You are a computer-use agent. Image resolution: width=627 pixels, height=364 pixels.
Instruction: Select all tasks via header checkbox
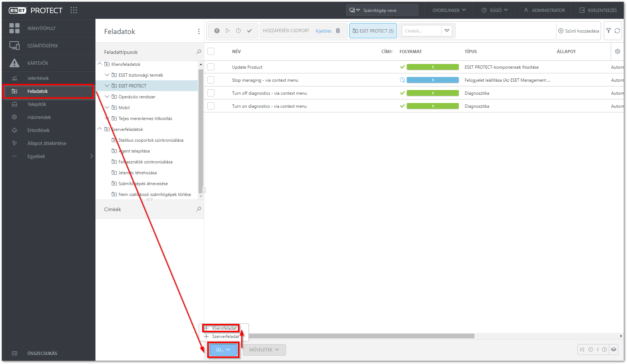pyautogui.click(x=211, y=51)
